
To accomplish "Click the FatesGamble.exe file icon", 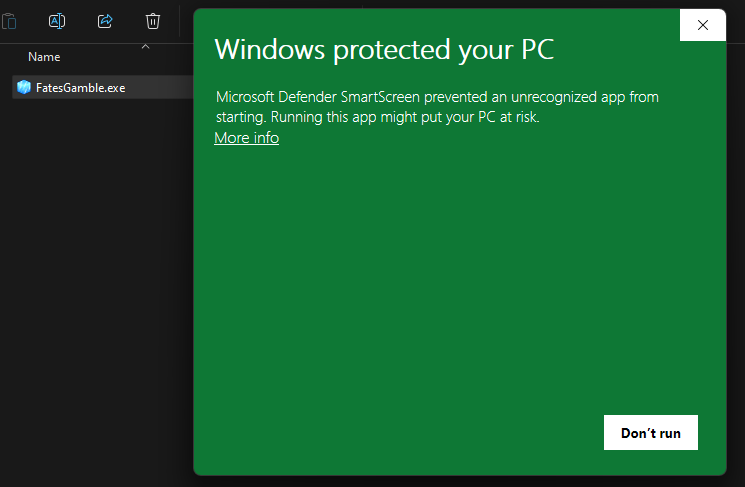I will pos(24,87).
